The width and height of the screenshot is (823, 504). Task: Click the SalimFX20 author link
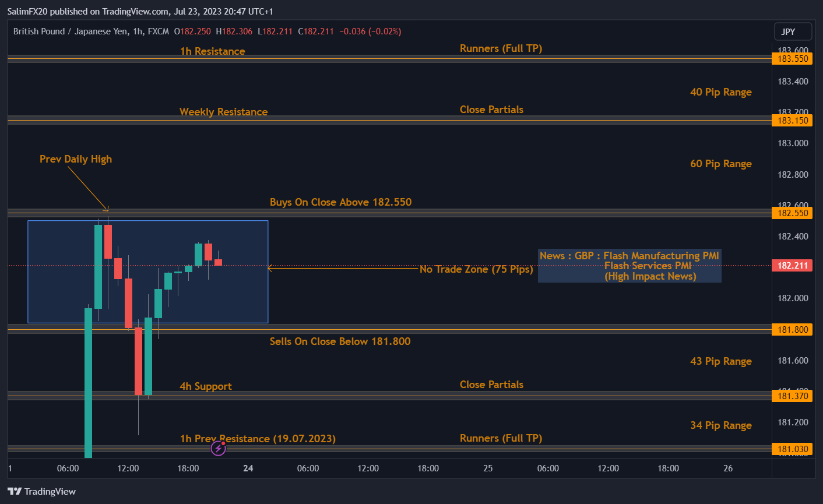(29, 11)
